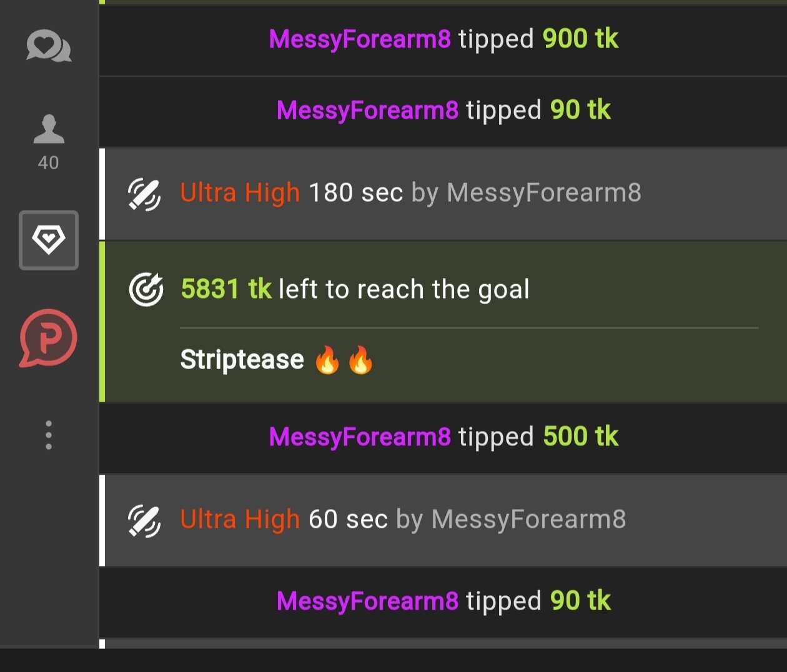Select the highlighted diamond heart sidebar icon

pos(49,240)
